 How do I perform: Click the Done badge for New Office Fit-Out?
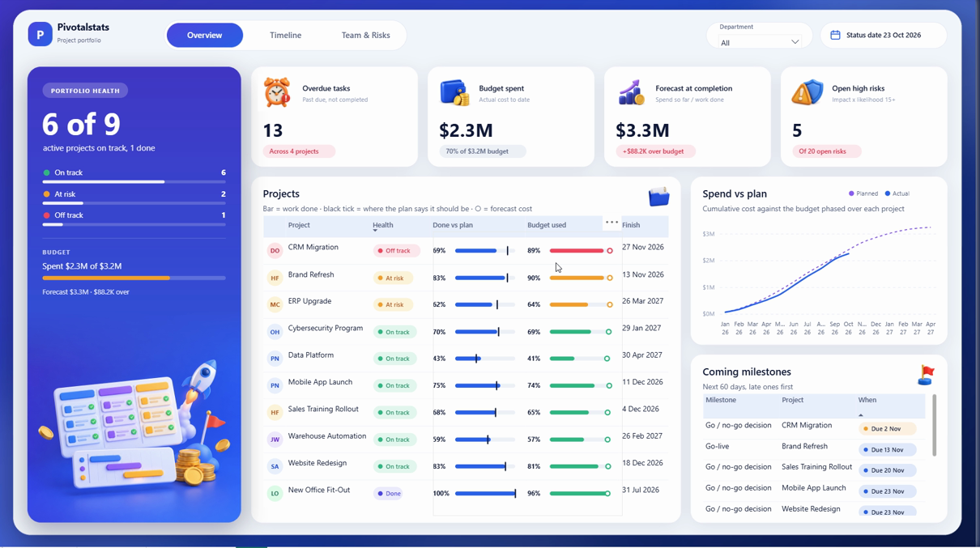tap(389, 493)
